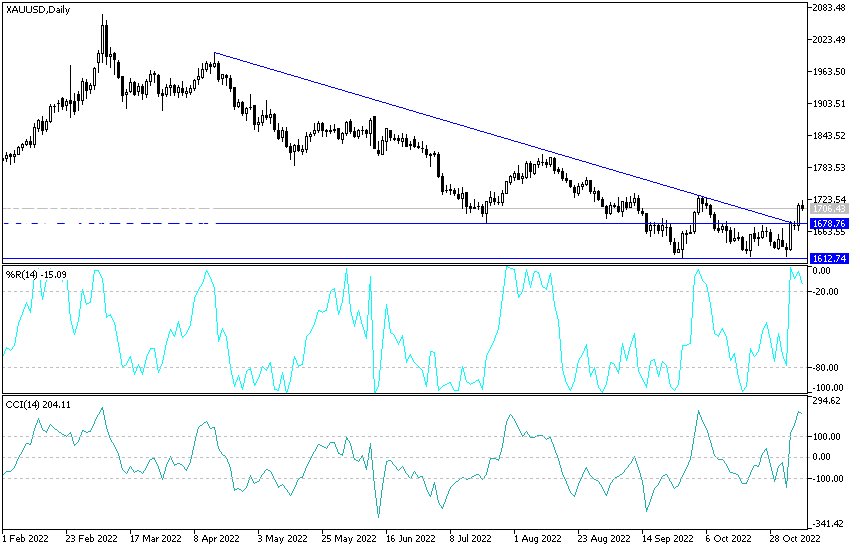Select the 1783.53 price axis value
The width and height of the screenshot is (860, 550).
pos(830,168)
